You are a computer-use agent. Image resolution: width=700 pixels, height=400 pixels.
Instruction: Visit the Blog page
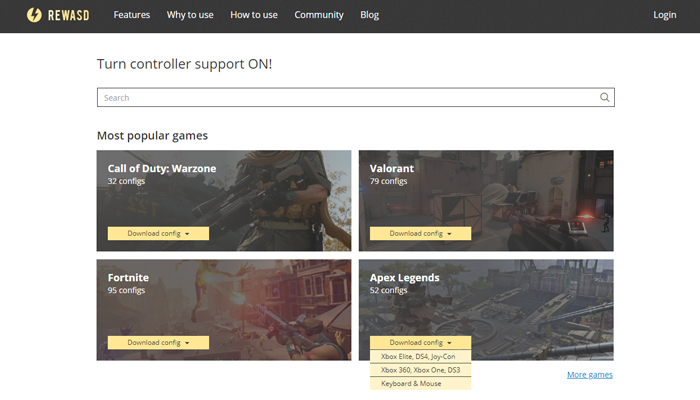370,15
